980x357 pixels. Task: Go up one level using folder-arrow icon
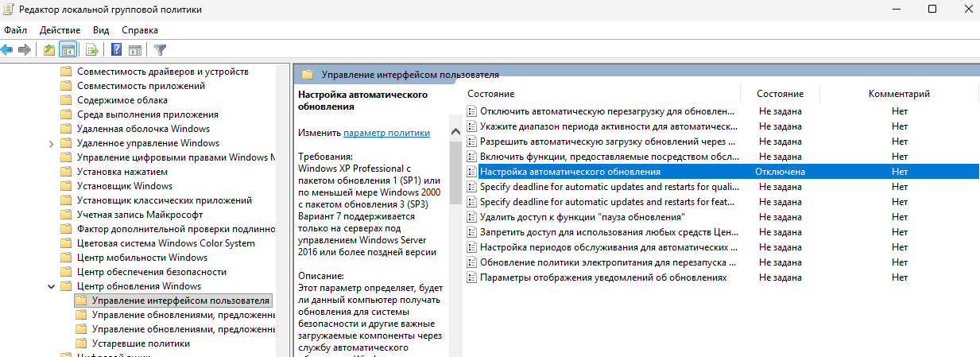49,50
